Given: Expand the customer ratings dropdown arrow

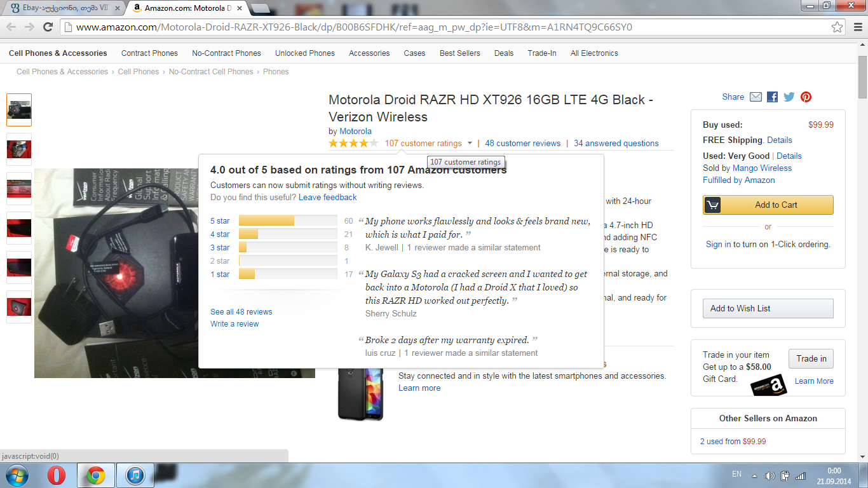Looking at the screenshot, I should [470, 144].
